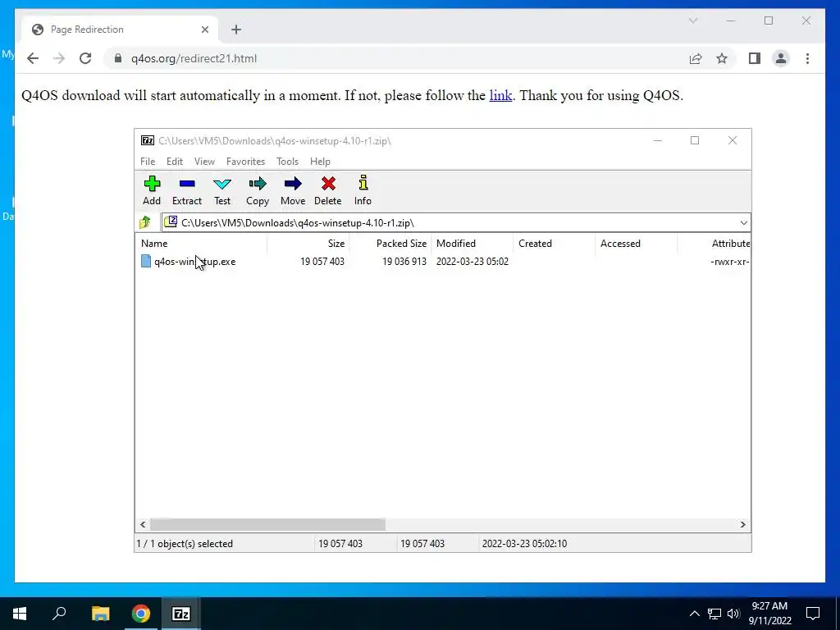Sort by the Created column header
Screen dimensions: 840x630
[554, 243]
